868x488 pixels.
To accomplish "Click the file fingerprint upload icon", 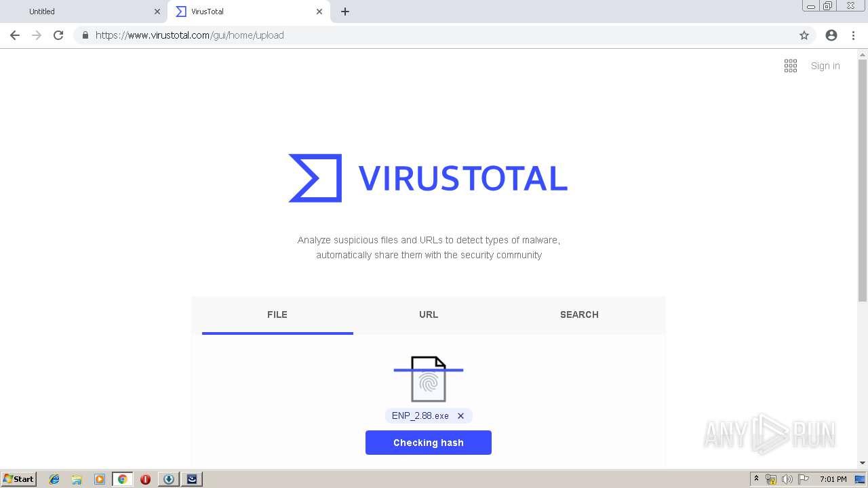I will [429, 379].
